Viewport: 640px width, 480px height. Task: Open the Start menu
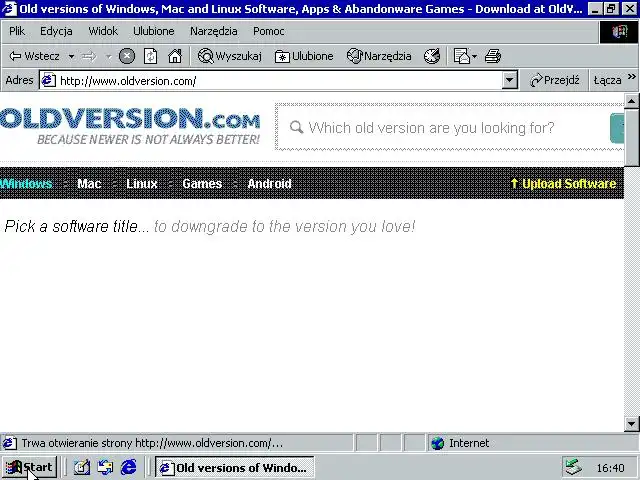29,467
